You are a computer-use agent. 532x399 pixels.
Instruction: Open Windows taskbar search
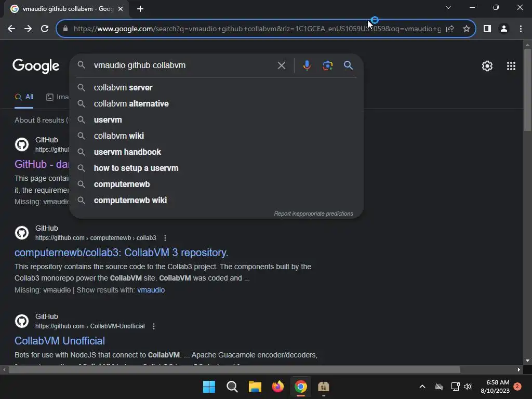coord(232,387)
